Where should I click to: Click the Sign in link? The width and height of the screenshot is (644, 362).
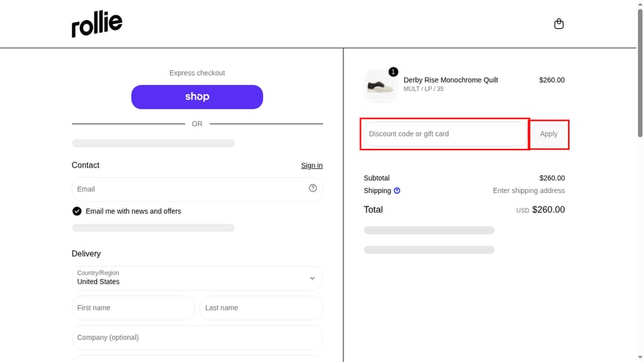point(312,166)
